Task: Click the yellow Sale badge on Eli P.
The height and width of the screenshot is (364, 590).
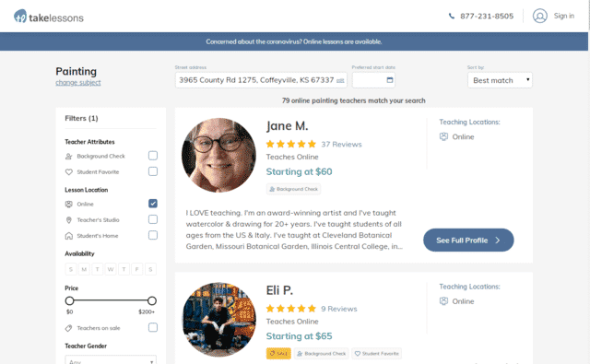Action: point(278,354)
